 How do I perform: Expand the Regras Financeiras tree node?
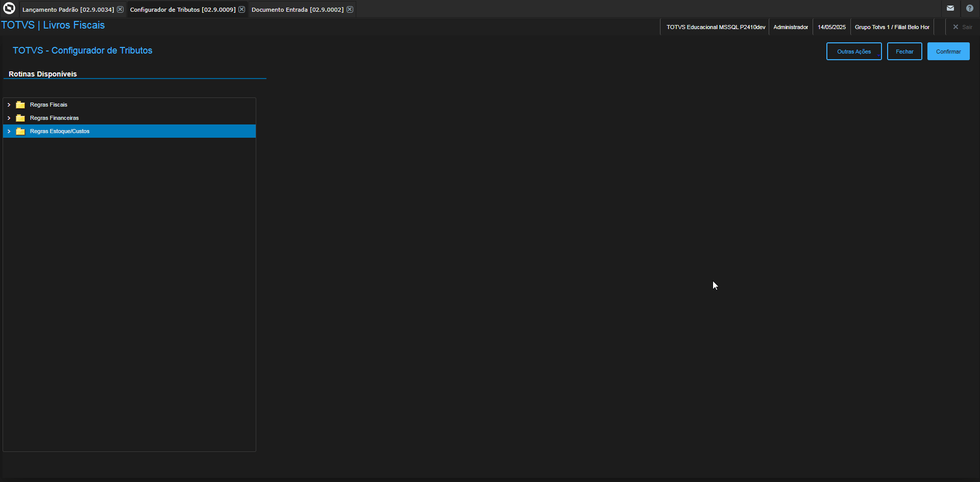[9, 118]
